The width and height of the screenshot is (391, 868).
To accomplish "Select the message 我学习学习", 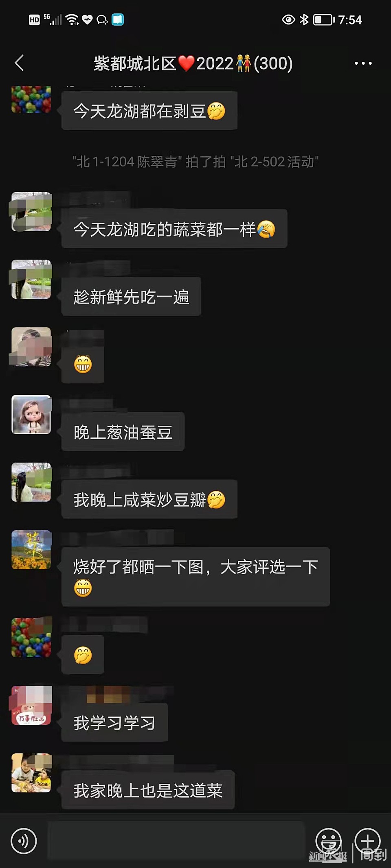I will 114,723.
